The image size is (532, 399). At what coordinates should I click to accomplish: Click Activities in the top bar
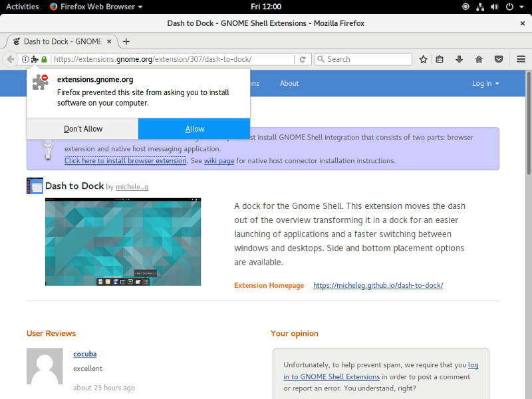pyautogui.click(x=22, y=7)
